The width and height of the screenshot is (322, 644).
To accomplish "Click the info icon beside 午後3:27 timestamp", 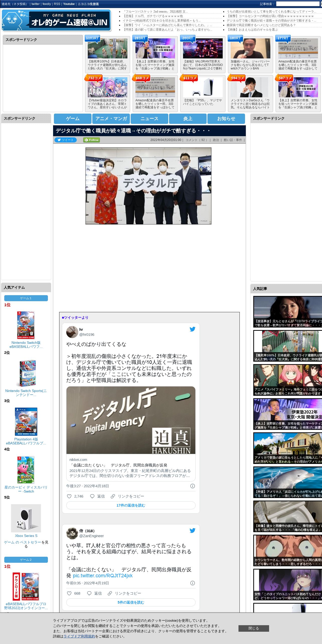I will coord(193,486).
